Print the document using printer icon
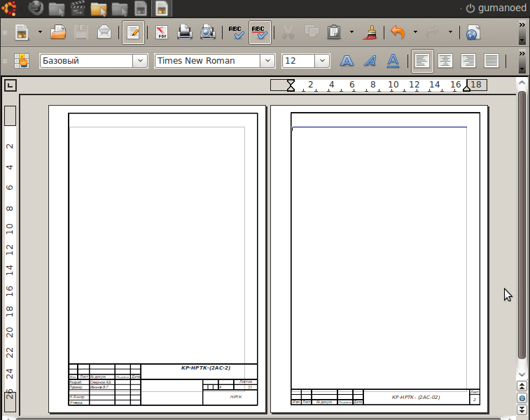Screen dimensions: 530x420 coord(184,32)
